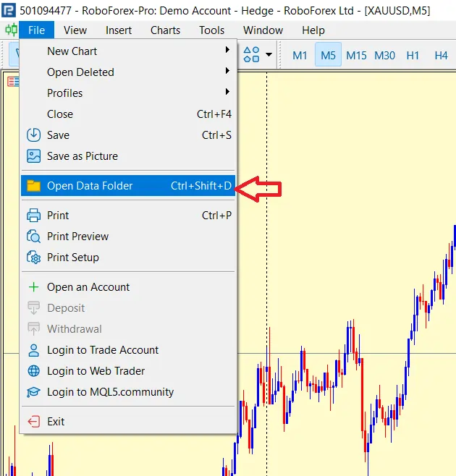
Task: Select Close Ctrl+F4 menu entry
Action: (128, 114)
